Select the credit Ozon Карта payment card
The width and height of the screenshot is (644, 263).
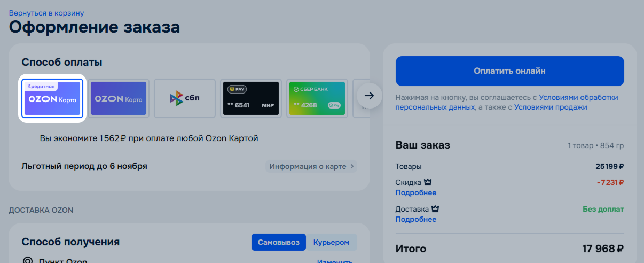click(52, 98)
